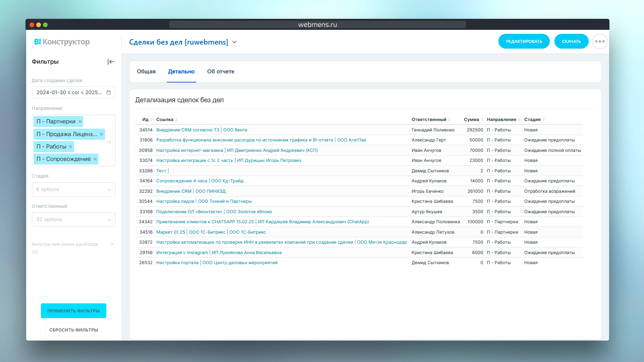Click the РЕДАКТИРОВАТЬ button
This screenshot has width=644, height=362.
click(x=524, y=42)
